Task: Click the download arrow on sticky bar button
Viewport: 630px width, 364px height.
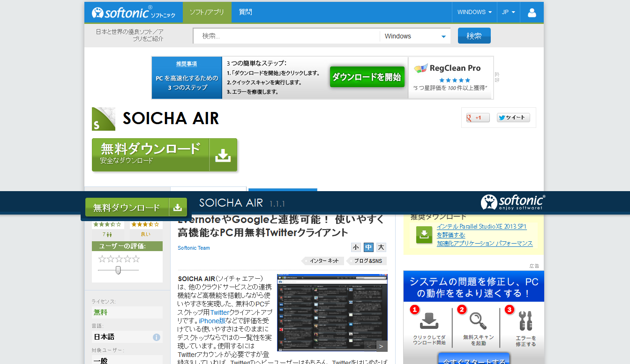Action: click(x=178, y=207)
